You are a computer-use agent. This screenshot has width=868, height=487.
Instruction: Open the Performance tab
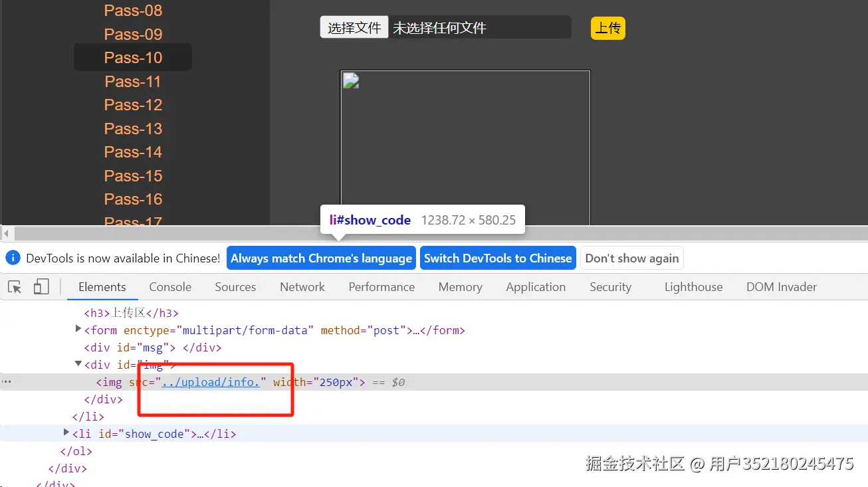click(381, 287)
